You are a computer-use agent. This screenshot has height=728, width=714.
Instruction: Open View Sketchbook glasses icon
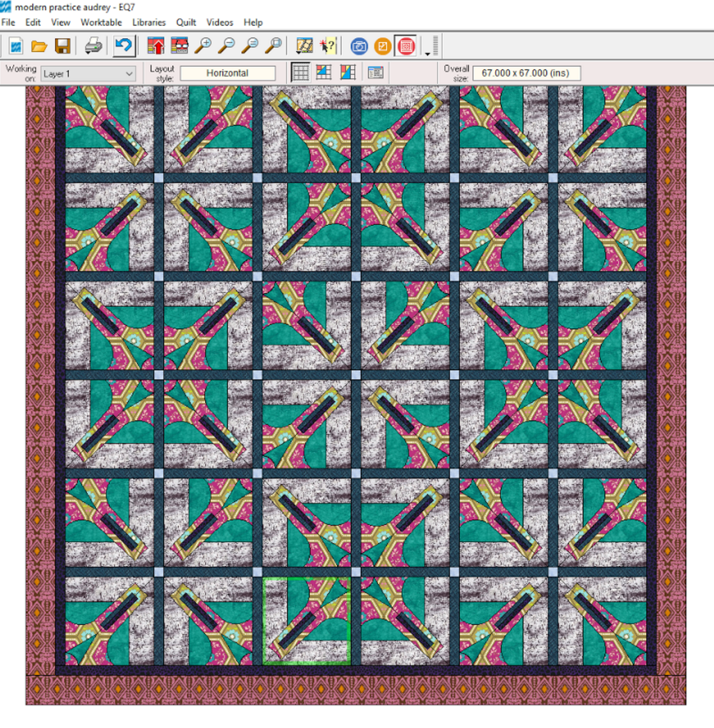(179, 46)
